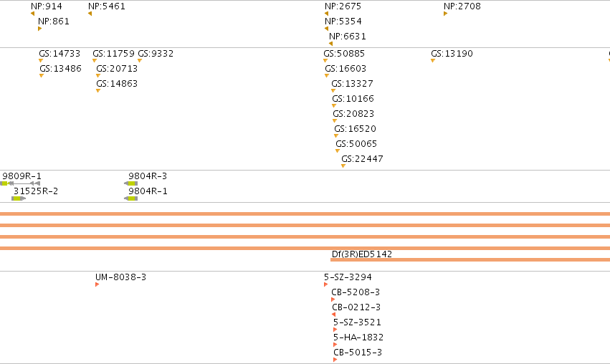
Task: Click the GS:16603 insertion label
Action: tap(345, 69)
